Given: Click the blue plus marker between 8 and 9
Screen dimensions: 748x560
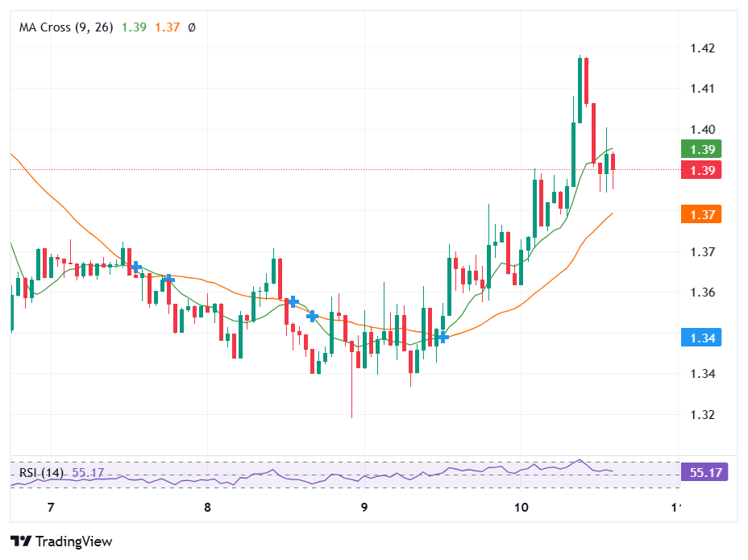Looking at the screenshot, I should click(x=312, y=316).
